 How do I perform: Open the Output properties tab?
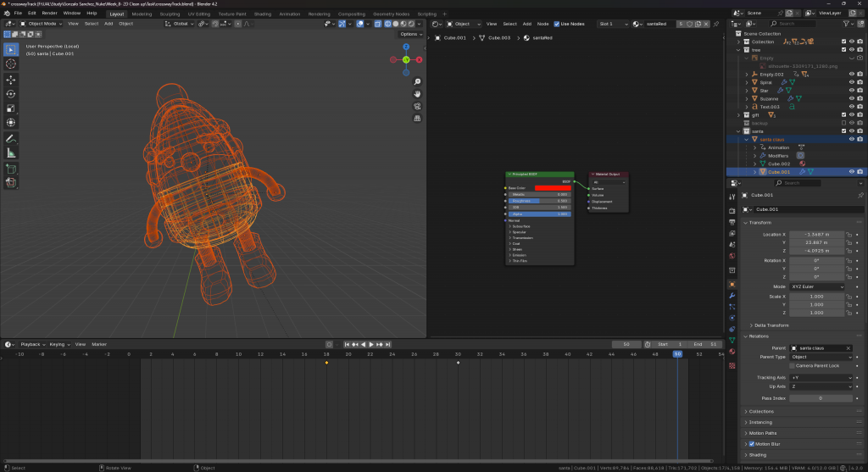click(732, 222)
